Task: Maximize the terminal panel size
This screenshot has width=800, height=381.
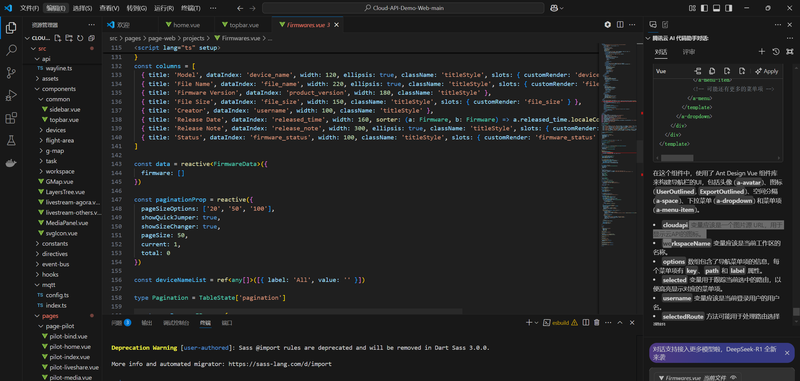Action: (x=620, y=322)
